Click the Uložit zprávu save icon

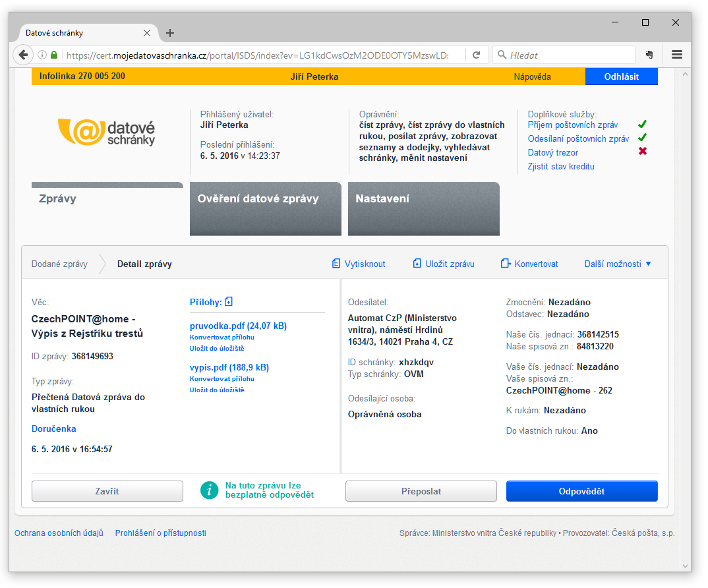coord(417,263)
